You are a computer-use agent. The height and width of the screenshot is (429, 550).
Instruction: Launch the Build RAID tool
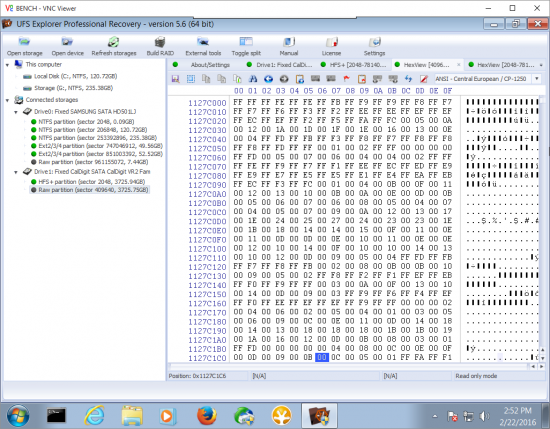[x=160, y=46]
